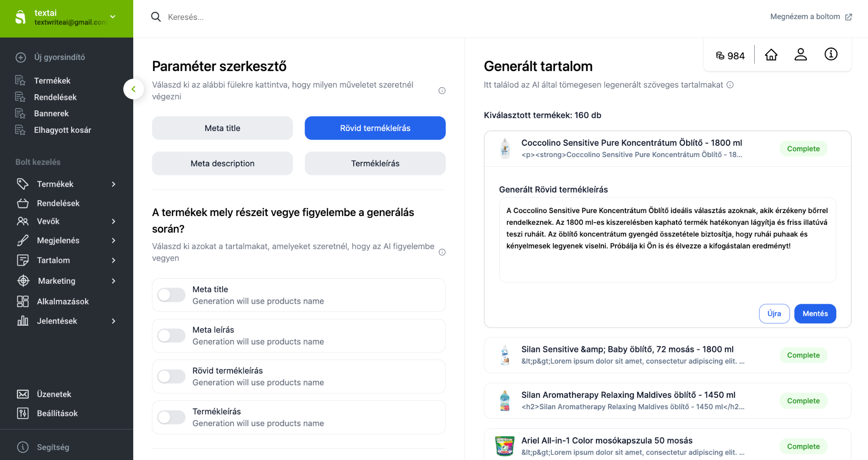Switch to the Termékleírás tab

[x=375, y=163]
